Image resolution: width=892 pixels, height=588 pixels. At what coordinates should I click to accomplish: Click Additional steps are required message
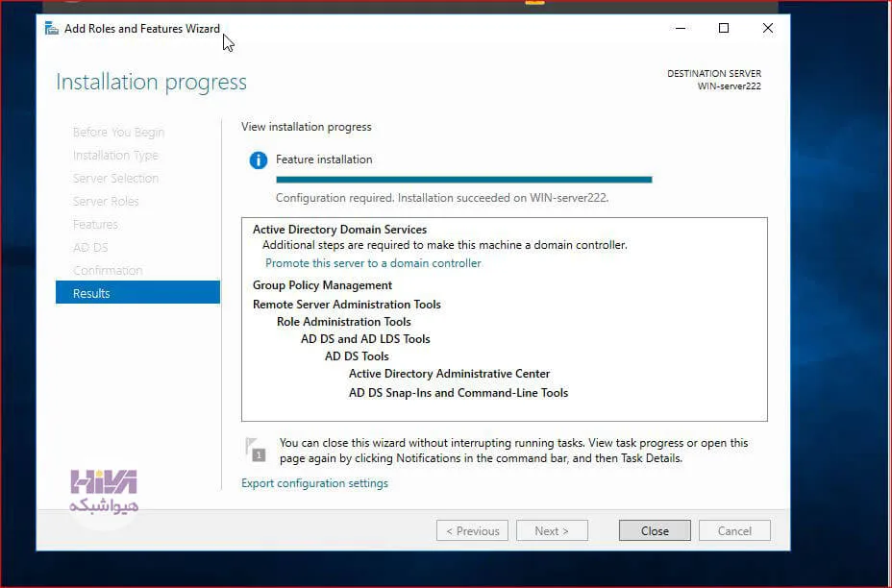point(445,245)
